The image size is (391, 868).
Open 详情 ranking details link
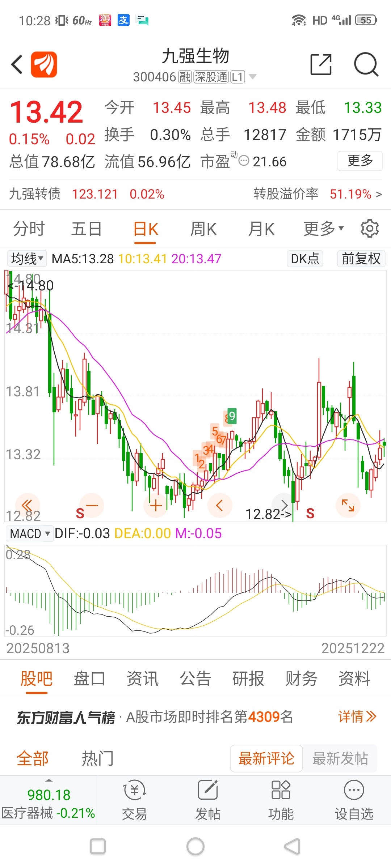(x=357, y=716)
